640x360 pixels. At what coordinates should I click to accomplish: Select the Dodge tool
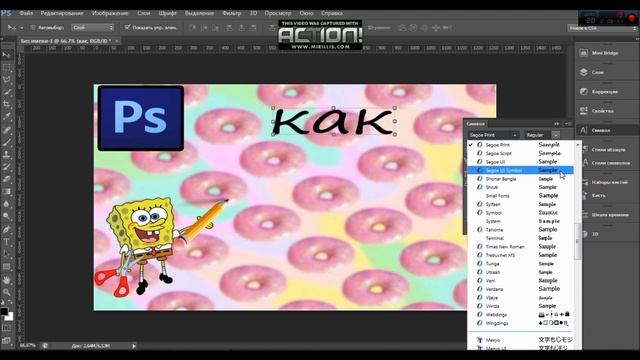7,216
